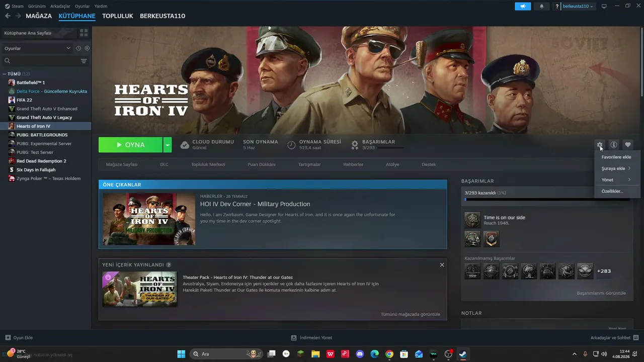This screenshot has width=644, height=362.
Task: Click the Time is on our side achievement icon
Action: (472, 220)
